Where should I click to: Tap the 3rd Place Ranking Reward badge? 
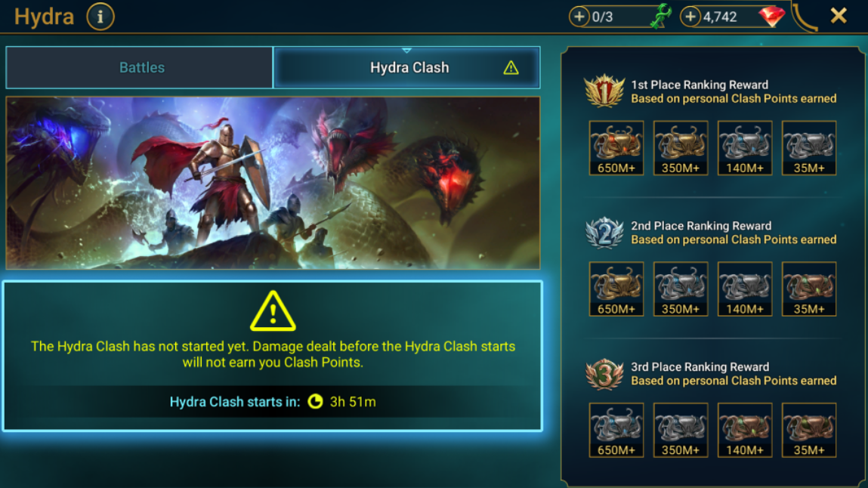pos(604,374)
